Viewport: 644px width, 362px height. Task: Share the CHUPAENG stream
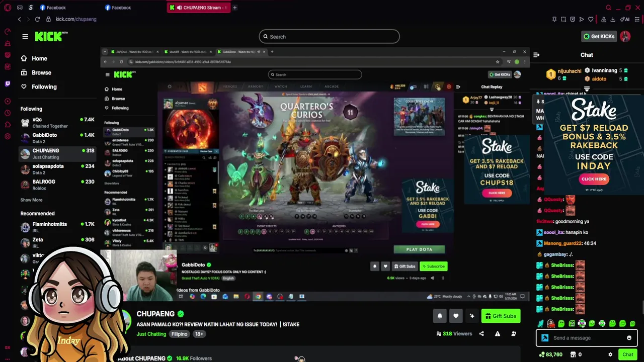(481, 333)
